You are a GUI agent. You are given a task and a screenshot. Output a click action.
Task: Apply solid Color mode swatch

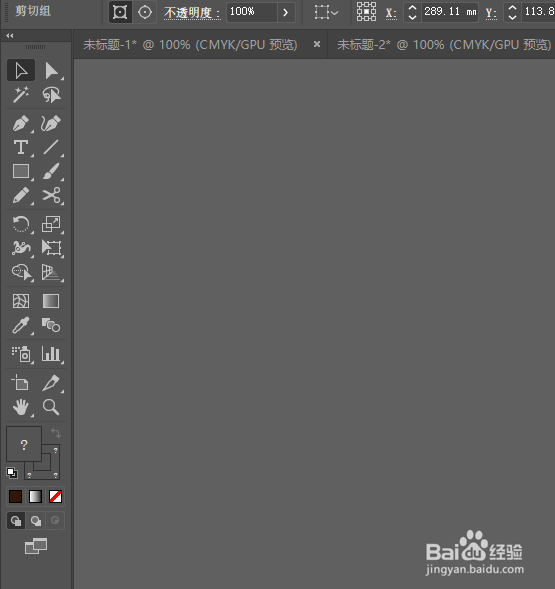point(15,497)
